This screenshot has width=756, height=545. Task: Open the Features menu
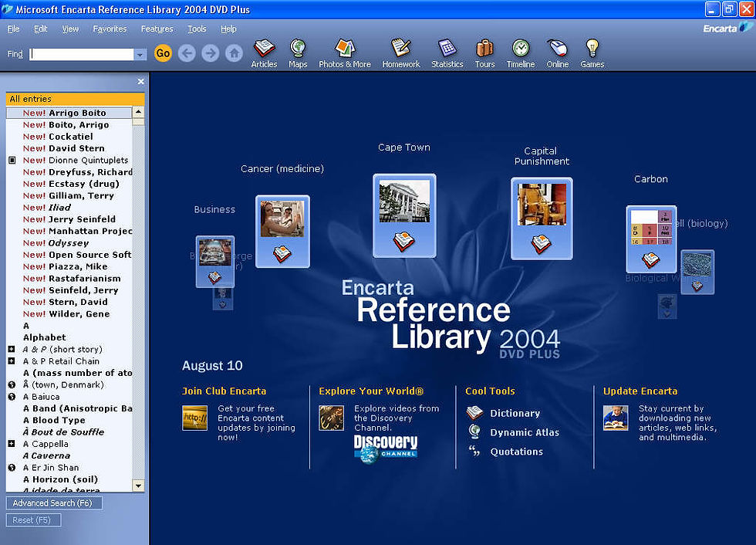(x=157, y=29)
